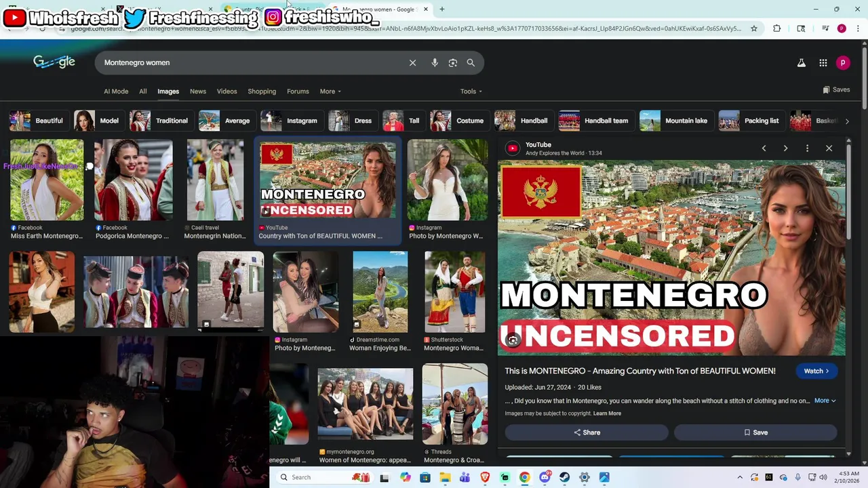The height and width of the screenshot is (488, 868).
Task: Open Brave browser from taskbar
Action: [x=485, y=478]
